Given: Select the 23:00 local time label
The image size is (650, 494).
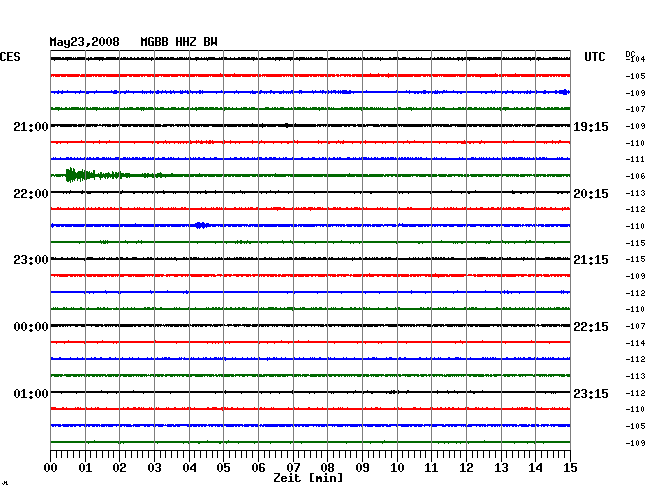Looking at the screenshot, I should click(31, 260).
